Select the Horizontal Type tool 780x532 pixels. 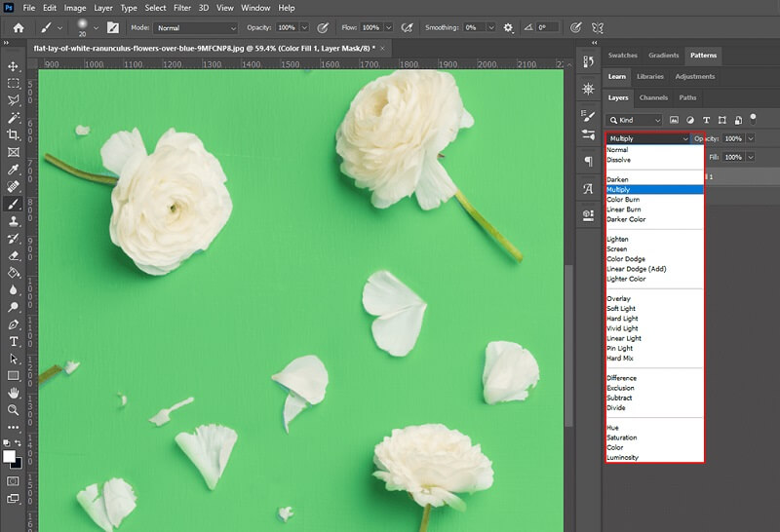14,342
